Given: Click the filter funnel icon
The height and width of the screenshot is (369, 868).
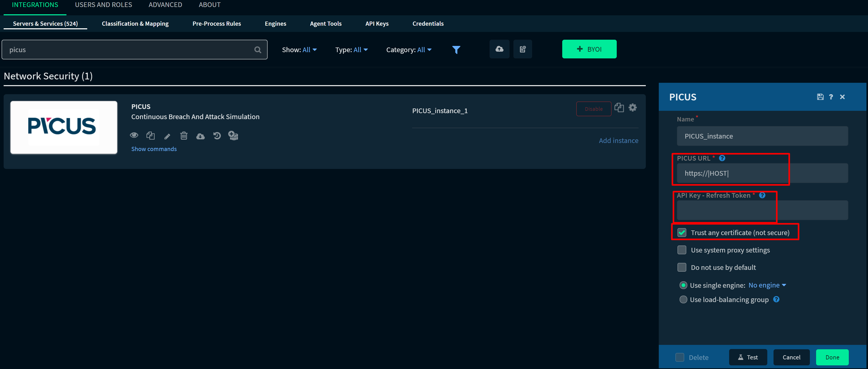Looking at the screenshot, I should (456, 50).
